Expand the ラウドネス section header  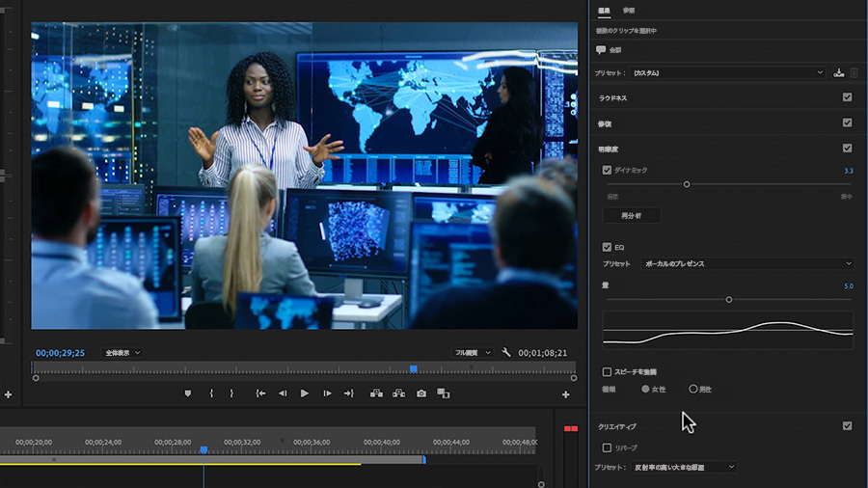coord(612,98)
